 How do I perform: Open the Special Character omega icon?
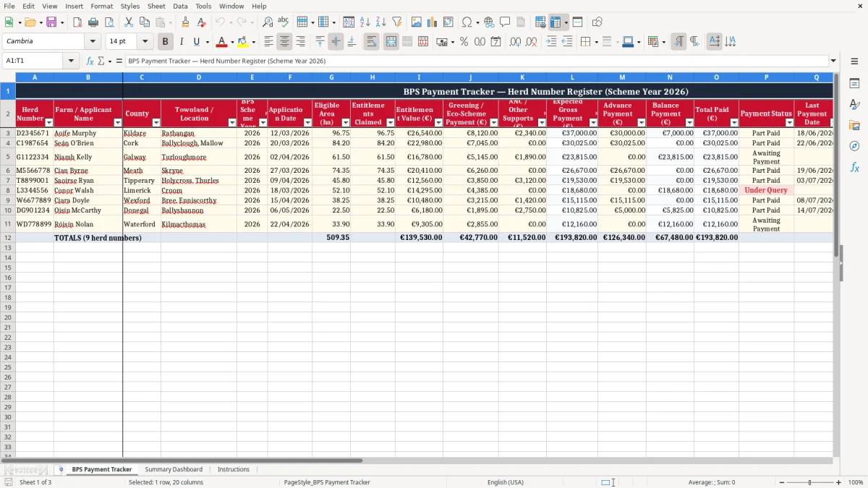pyautogui.click(x=467, y=22)
